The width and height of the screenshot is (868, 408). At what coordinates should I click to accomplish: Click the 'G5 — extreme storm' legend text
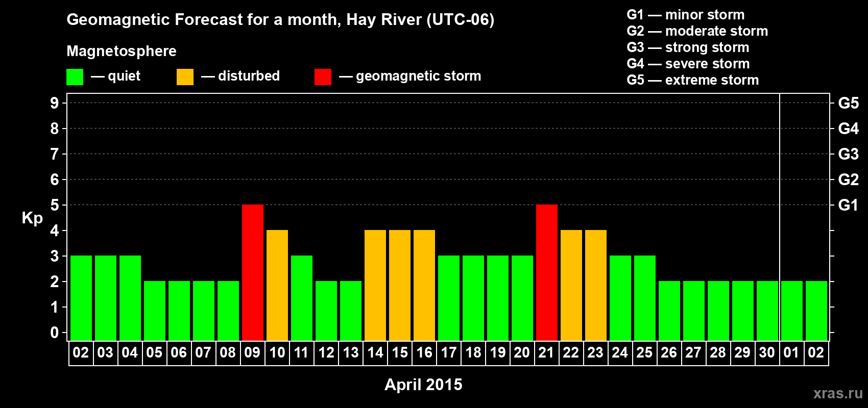693,80
